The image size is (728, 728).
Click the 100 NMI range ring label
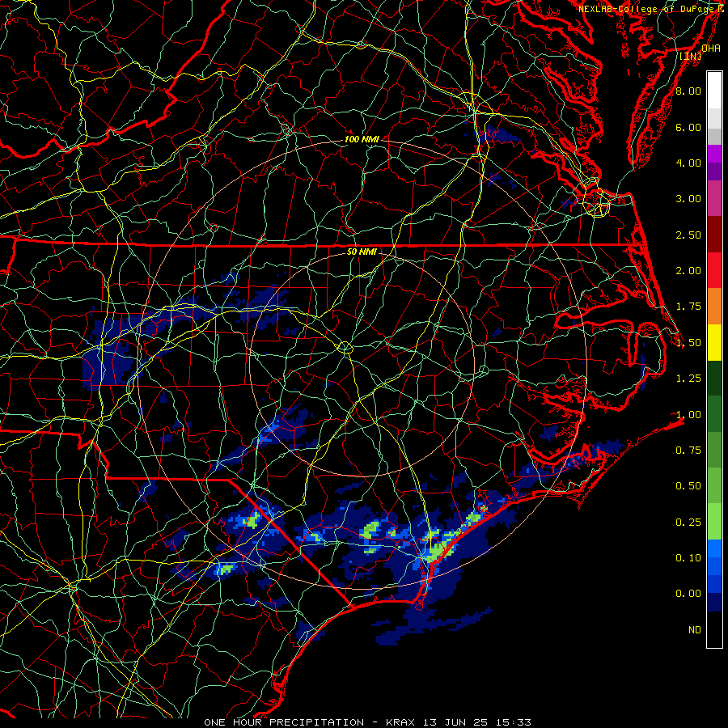click(362, 139)
